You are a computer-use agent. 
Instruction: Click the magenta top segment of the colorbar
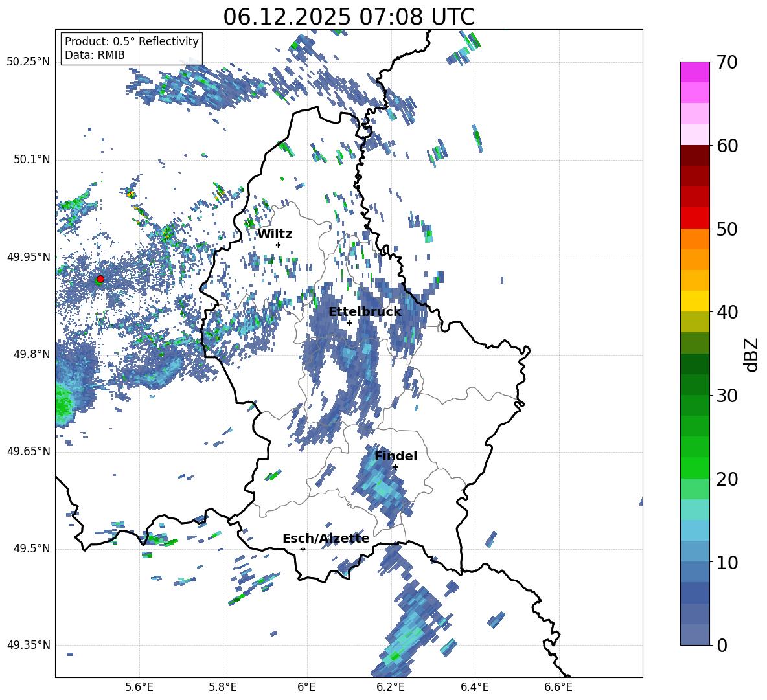pos(694,72)
